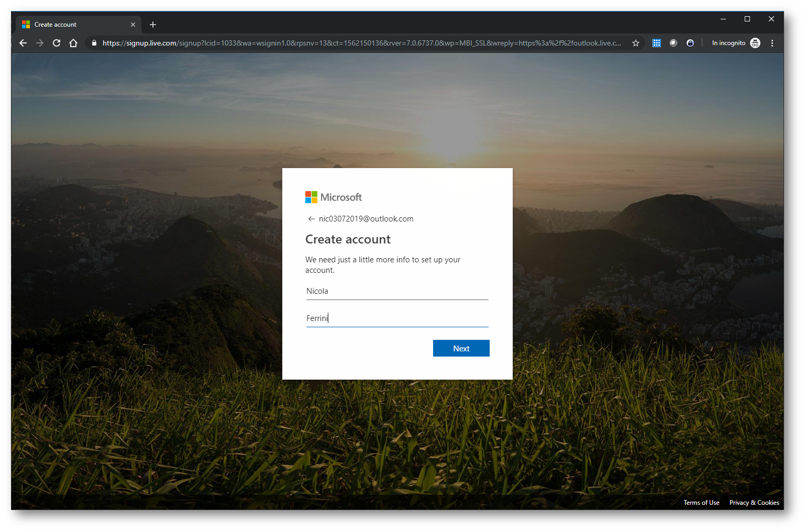Screen dimensions: 806x532
Task: Click the first name field containing Nicola
Action: tap(398, 291)
